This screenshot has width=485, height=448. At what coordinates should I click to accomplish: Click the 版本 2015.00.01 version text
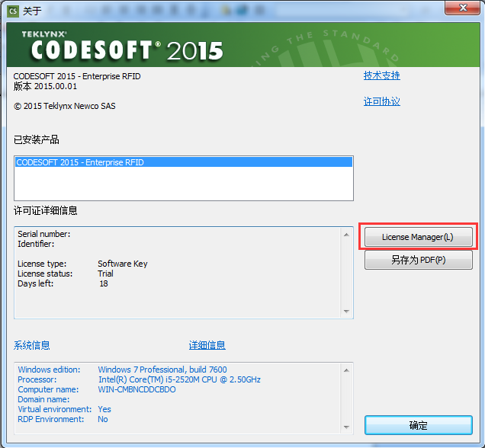(45, 86)
